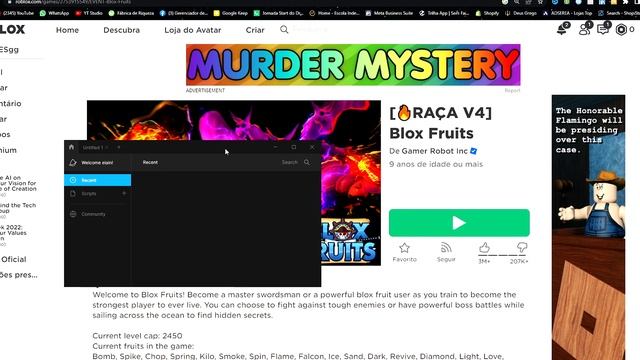
Task: Go to home icon in executor window
Action: pos(71,147)
